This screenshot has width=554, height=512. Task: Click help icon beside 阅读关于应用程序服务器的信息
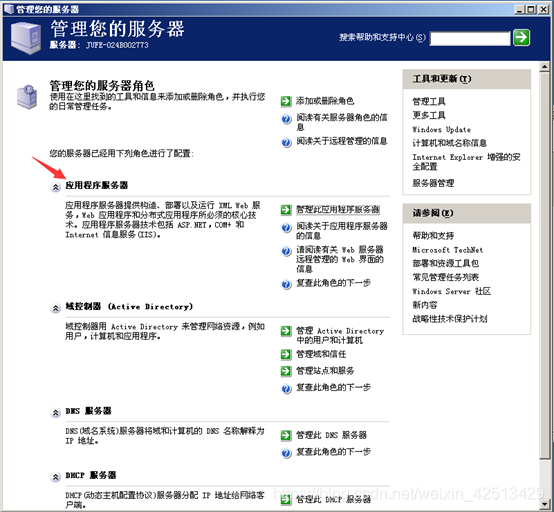[x=286, y=228]
